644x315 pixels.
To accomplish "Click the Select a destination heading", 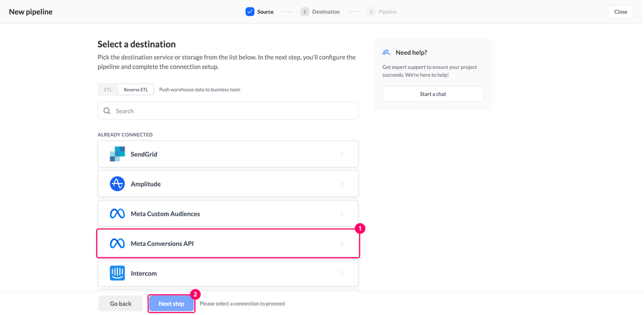I will [x=137, y=44].
